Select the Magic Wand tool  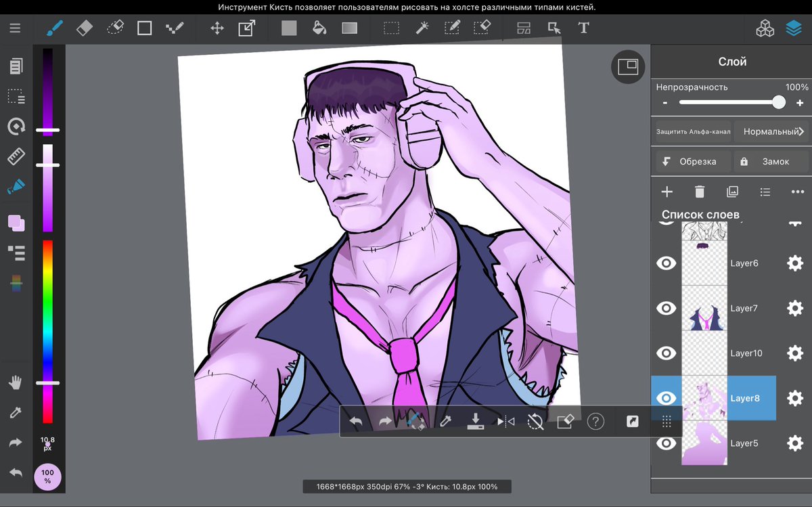(x=422, y=28)
